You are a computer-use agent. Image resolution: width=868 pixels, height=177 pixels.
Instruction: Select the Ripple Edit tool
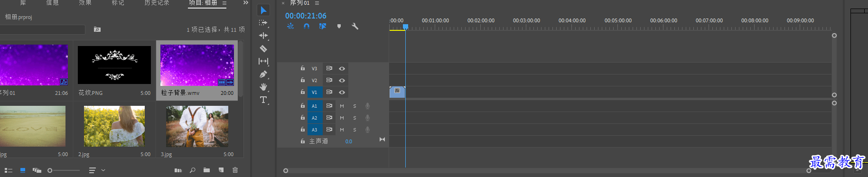pos(263,36)
